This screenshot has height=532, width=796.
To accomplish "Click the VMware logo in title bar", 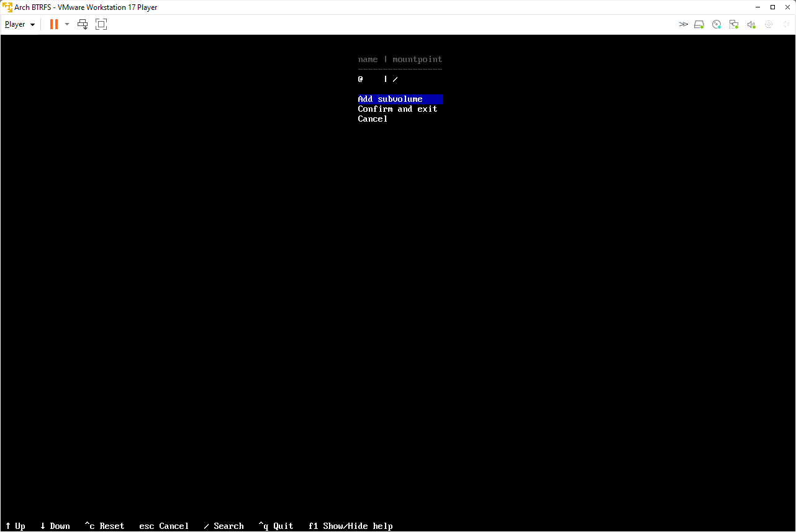I will point(7,7).
